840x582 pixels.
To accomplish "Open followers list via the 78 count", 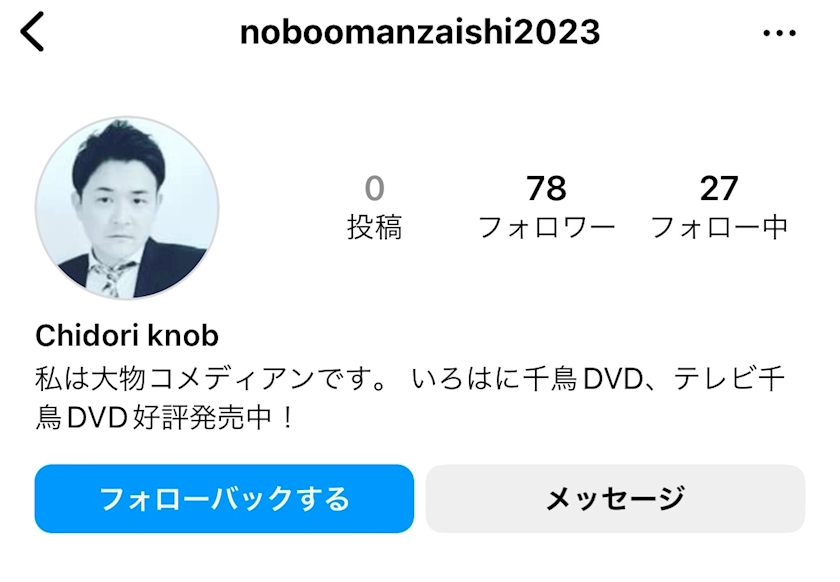I will pyautogui.click(x=546, y=189).
